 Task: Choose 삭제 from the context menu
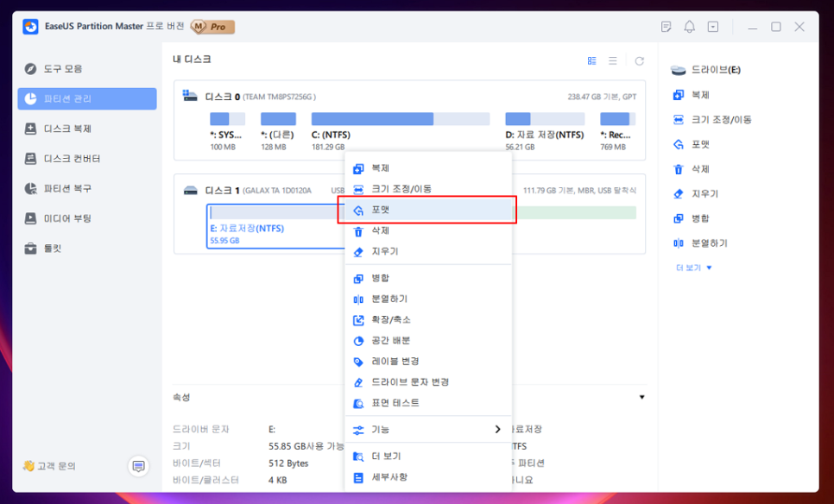pos(428,230)
